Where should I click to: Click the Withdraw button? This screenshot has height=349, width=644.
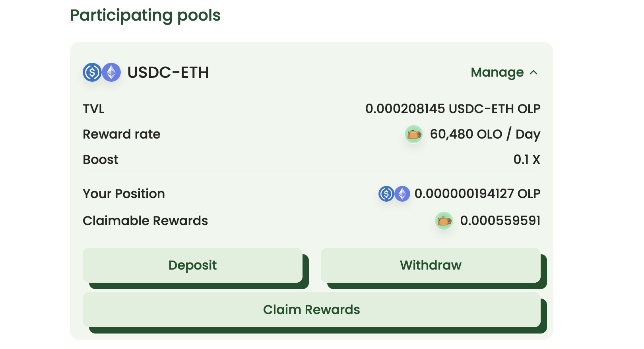tap(431, 265)
